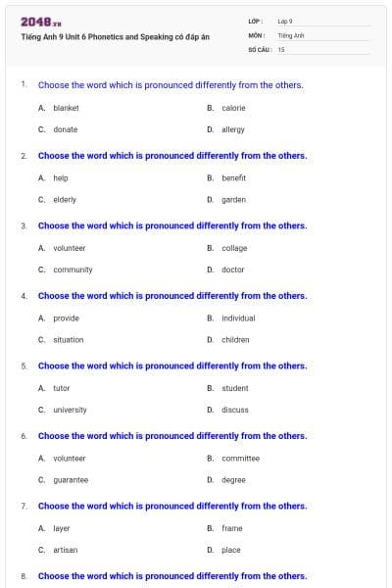Pick answer C elderly in question 2
This screenshot has width=392, height=588.
click(58, 200)
